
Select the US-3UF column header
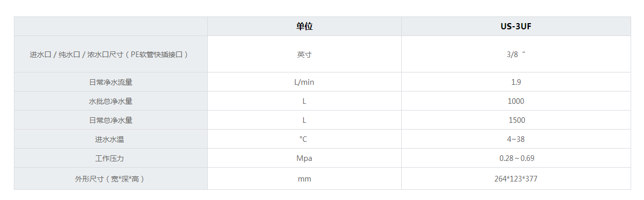[516, 26]
